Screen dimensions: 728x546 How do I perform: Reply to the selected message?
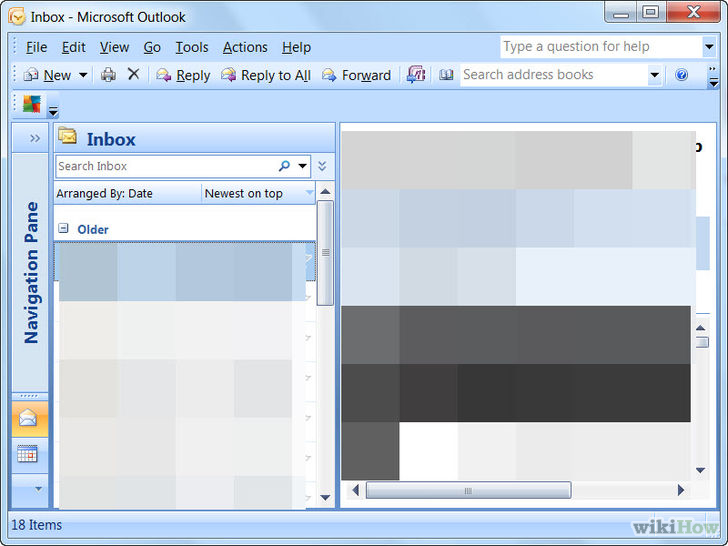183,75
